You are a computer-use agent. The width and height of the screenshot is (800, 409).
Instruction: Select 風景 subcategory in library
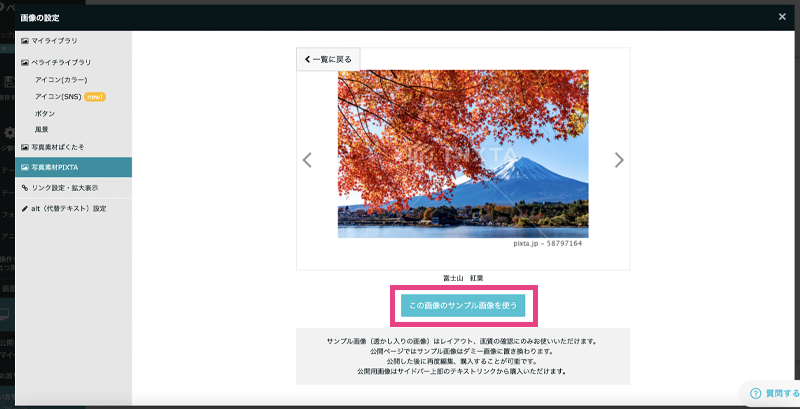tap(41, 130)
